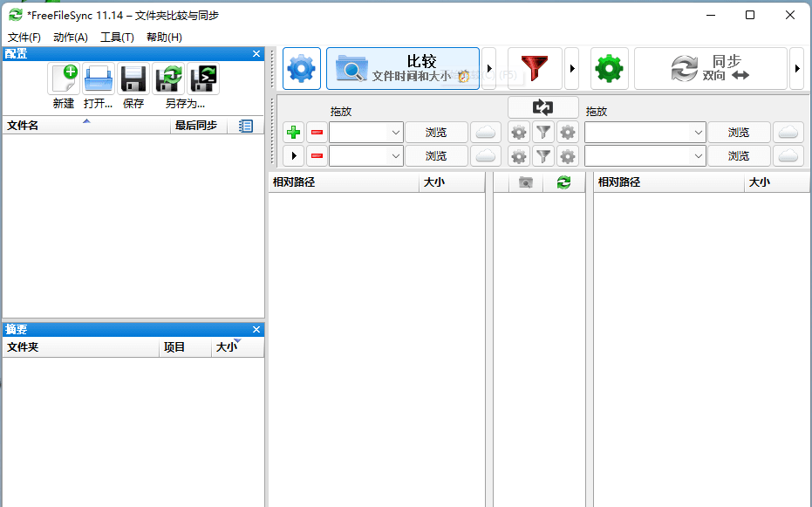Open second row left folder dropdown
The image size is (812, 507).
(396, 156)
